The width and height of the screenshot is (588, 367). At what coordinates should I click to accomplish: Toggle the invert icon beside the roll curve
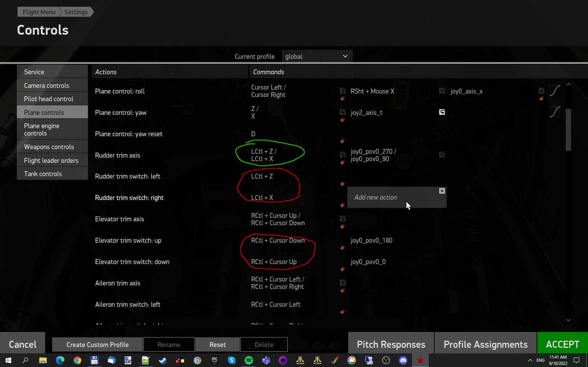[541, 91]
